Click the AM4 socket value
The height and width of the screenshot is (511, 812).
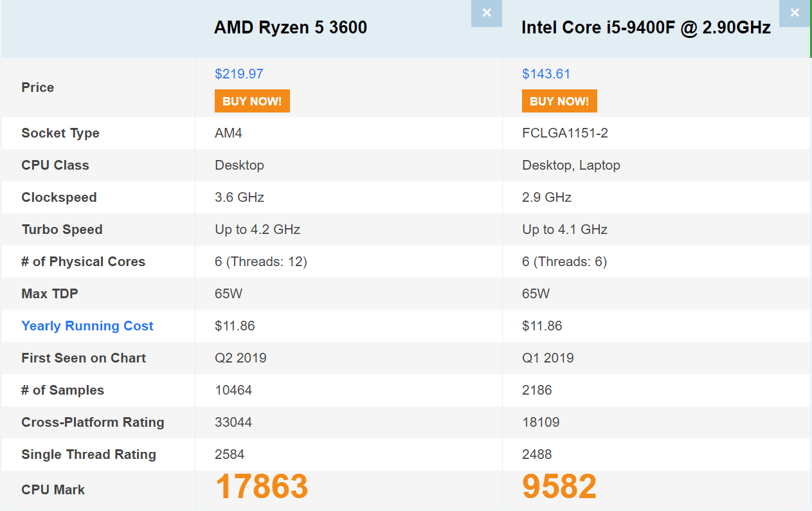229,133
